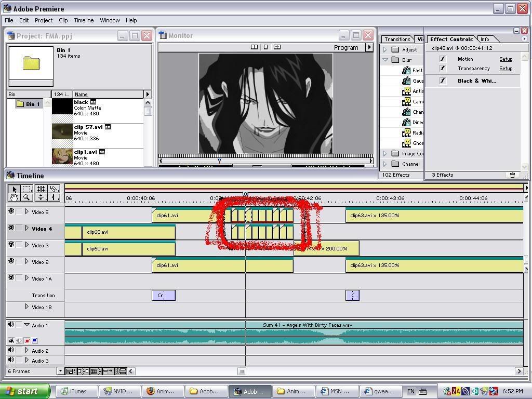Mute the Audio 2 track speaker
Viewport: 532px width, 399px height.
pos(11,351)
